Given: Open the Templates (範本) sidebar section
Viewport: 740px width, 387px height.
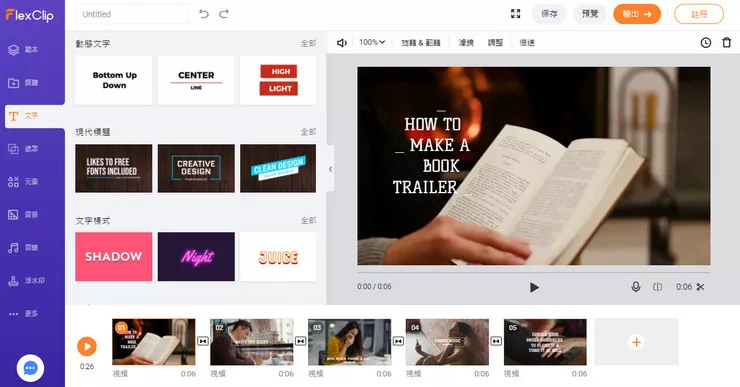Looking at the screenshot, I should click(24, 50).
